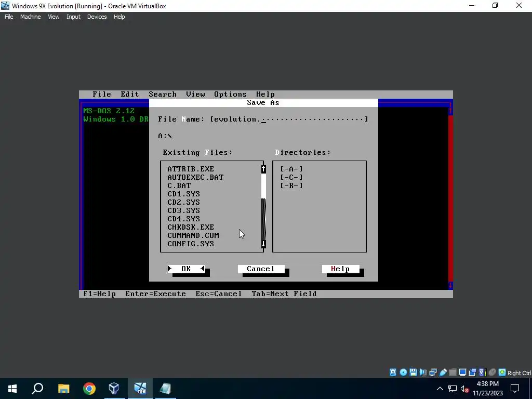Viewport: 532px width, 399px height.
Task: Open Windows taskbar search
Action: (37, 389)
